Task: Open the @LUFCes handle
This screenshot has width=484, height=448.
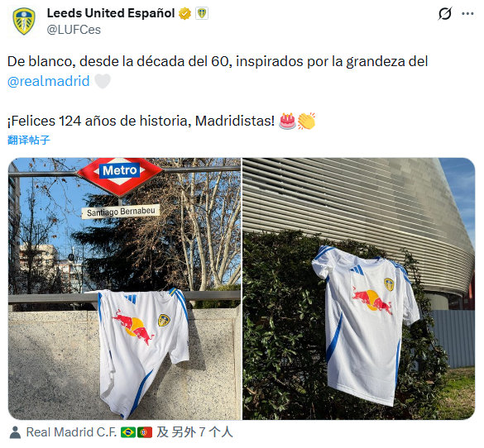Action: click(74, 30)
